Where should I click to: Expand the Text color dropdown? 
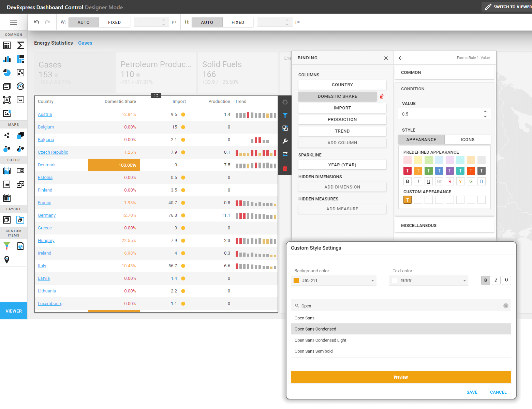[x=464, y=281]
